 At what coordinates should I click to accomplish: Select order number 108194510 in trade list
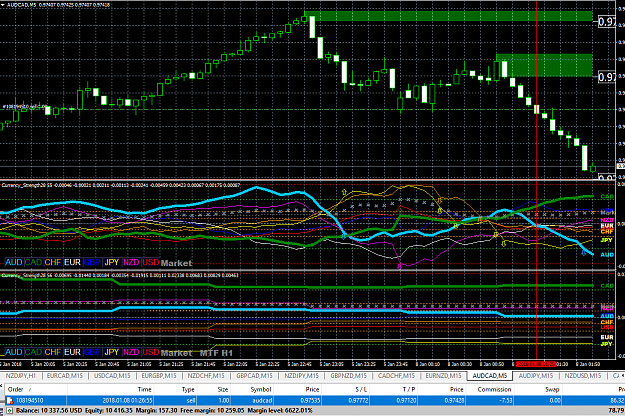click(30, 400)
